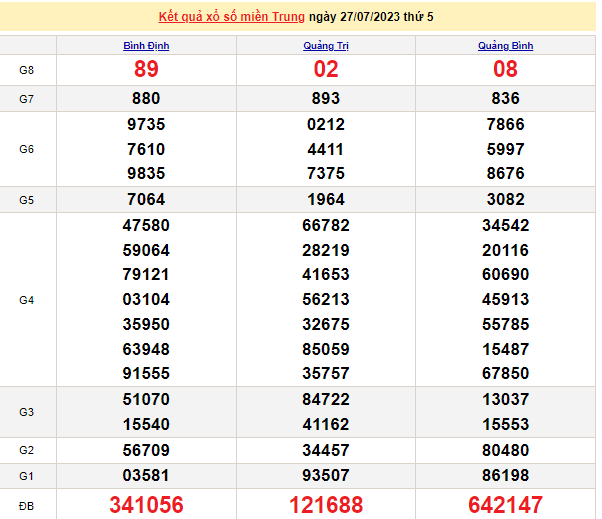Click the G8 row label
The image size is (602, 519).
point(27,70)
